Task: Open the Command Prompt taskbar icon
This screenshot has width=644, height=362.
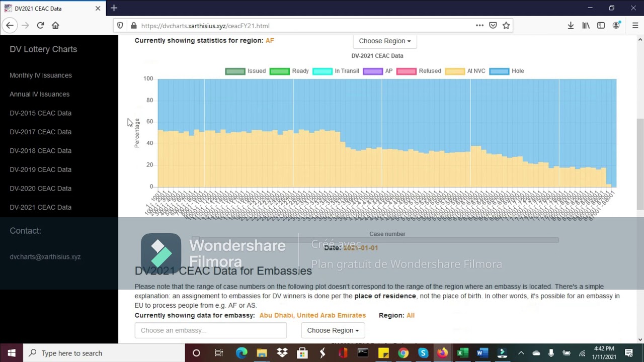Action: (x=363, y=353)
